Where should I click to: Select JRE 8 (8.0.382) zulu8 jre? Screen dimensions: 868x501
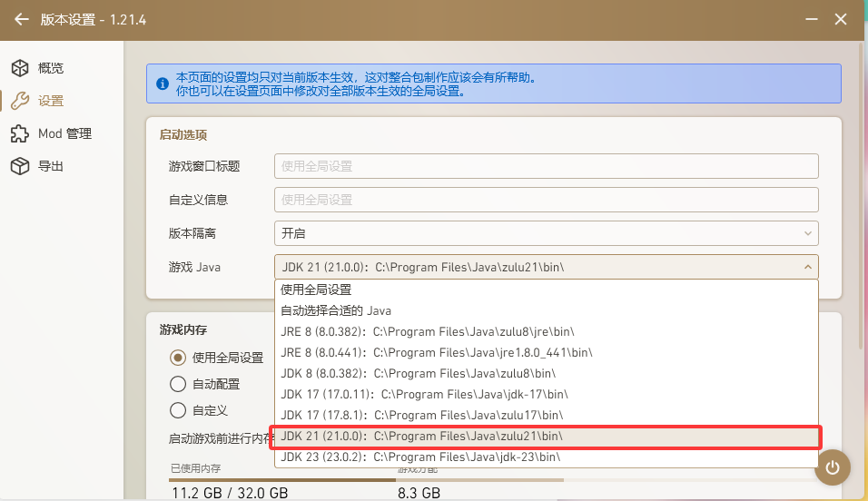(547, 331)
